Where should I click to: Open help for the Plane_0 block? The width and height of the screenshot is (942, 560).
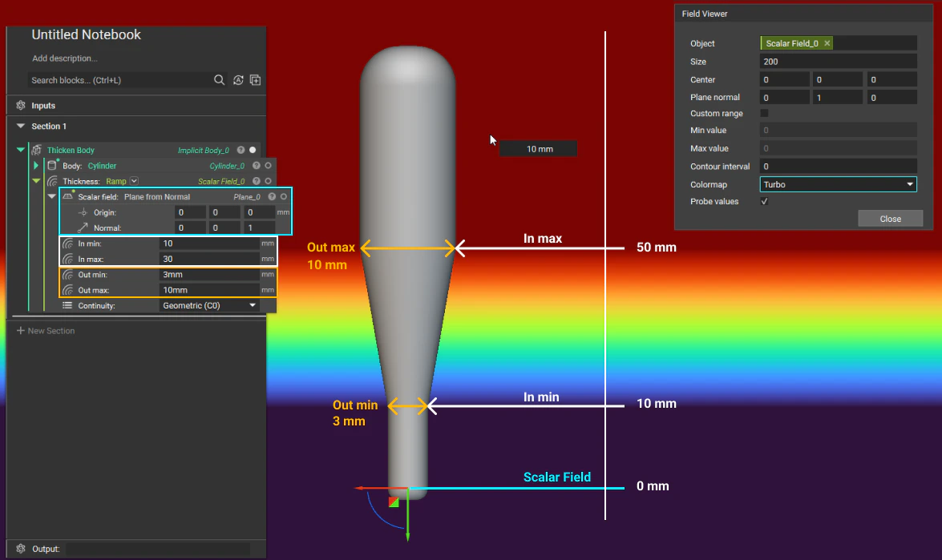pyautogui.click(x=272, y=196)
